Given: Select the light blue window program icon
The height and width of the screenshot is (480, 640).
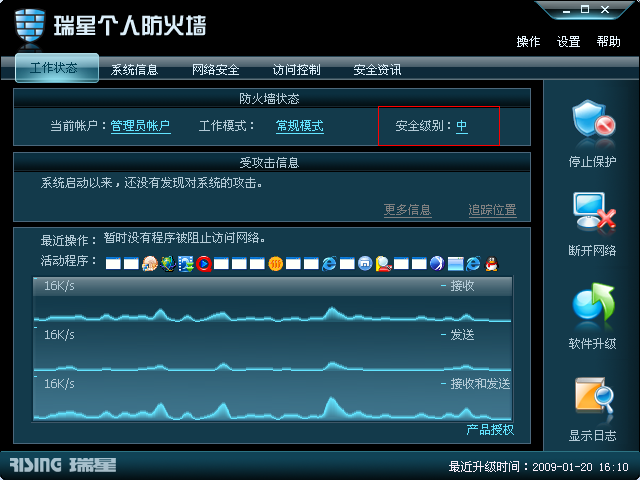Looking at the screenshot, I should point(456,264).
